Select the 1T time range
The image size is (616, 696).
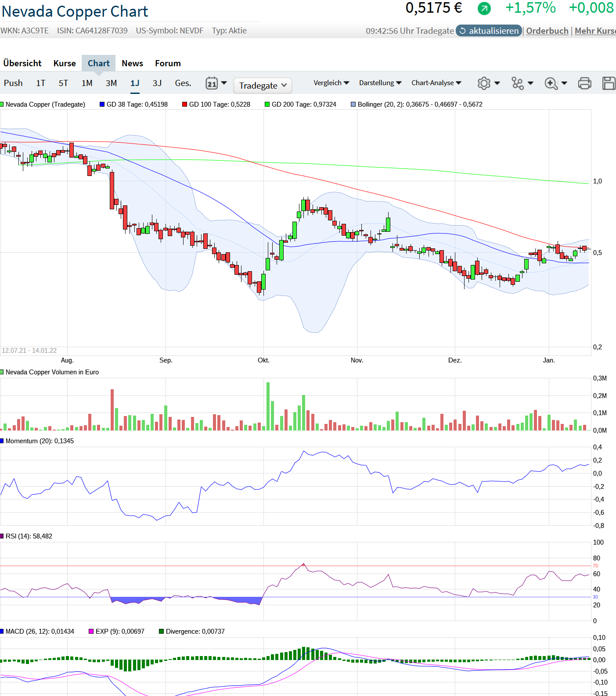[41, 83]
